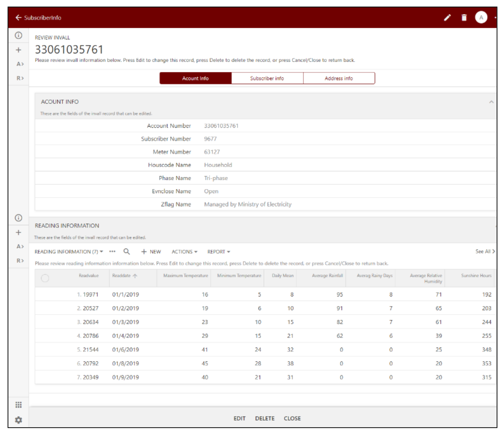Click the top sidebar info icon
504x434 pixels.
(x=18, y=35)
